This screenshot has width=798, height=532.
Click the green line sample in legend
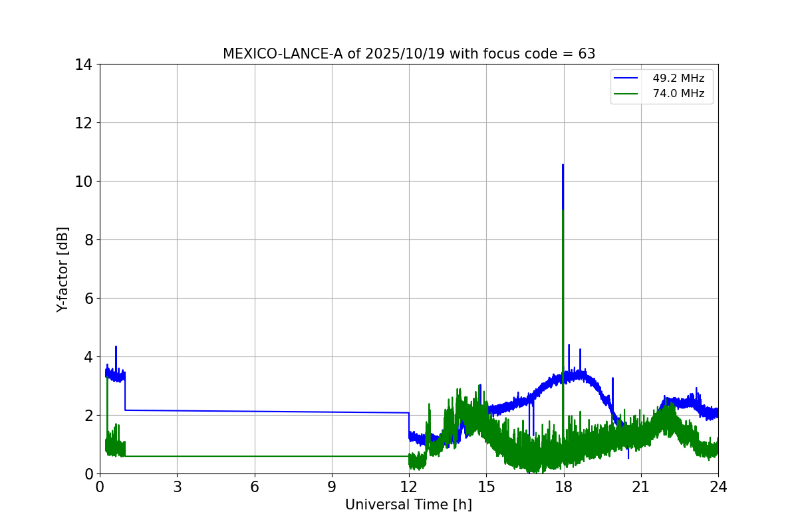click(x=627, y=94)
